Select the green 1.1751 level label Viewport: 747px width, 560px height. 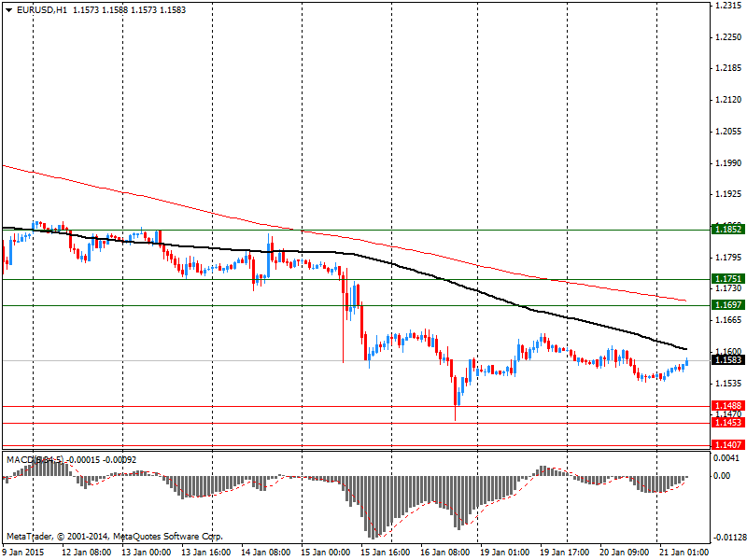tap(728, 279)
